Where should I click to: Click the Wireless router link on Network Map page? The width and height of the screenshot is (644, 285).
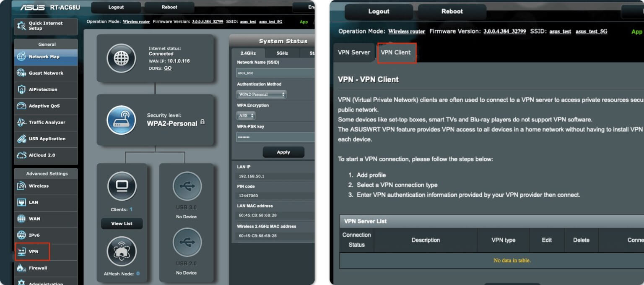coord(136,21)
